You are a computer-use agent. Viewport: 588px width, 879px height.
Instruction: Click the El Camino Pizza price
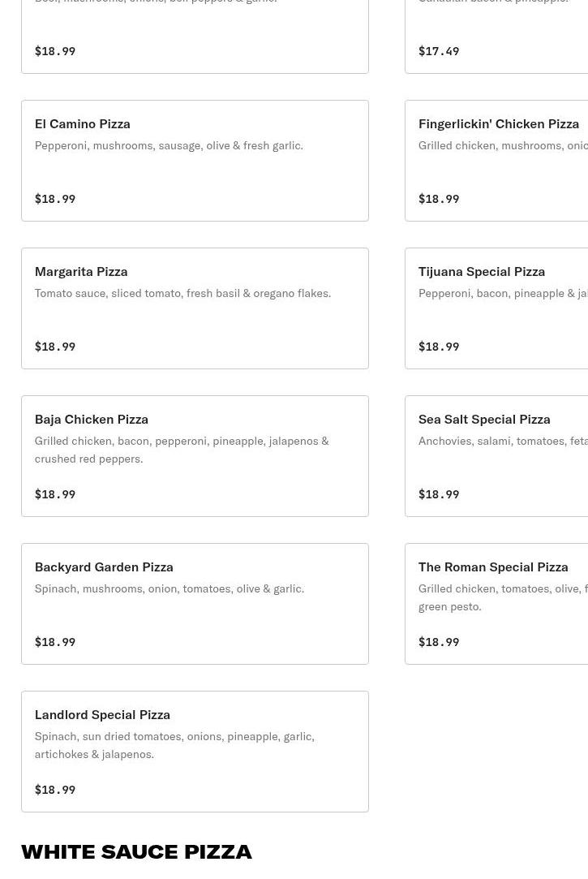55,199
